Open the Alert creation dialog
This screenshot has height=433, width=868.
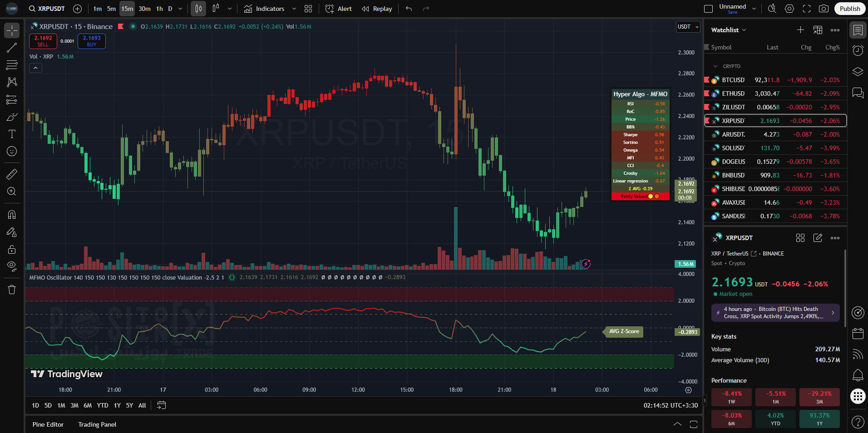339,9
